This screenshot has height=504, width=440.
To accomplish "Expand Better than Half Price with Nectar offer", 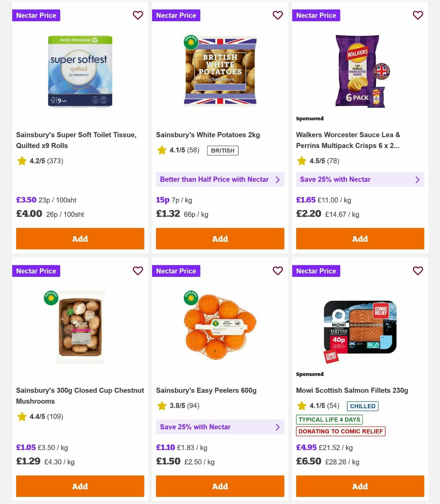I will click(220, 179).
